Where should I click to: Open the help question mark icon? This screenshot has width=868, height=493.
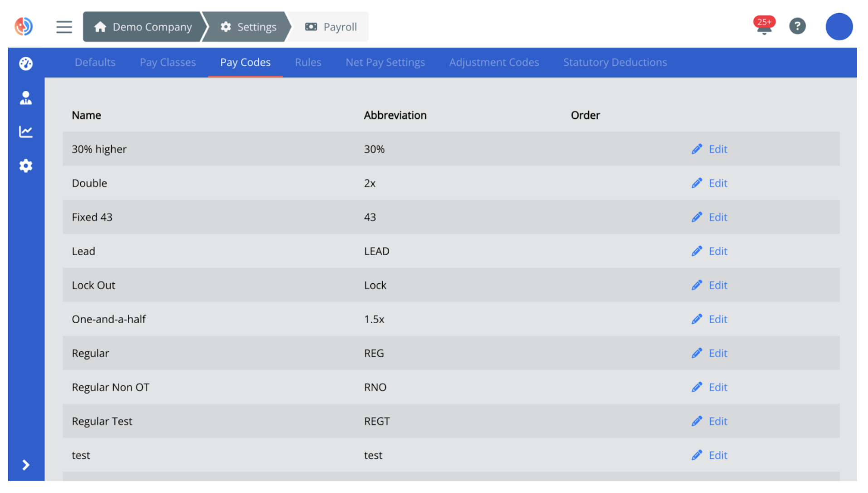click(798, 26)
